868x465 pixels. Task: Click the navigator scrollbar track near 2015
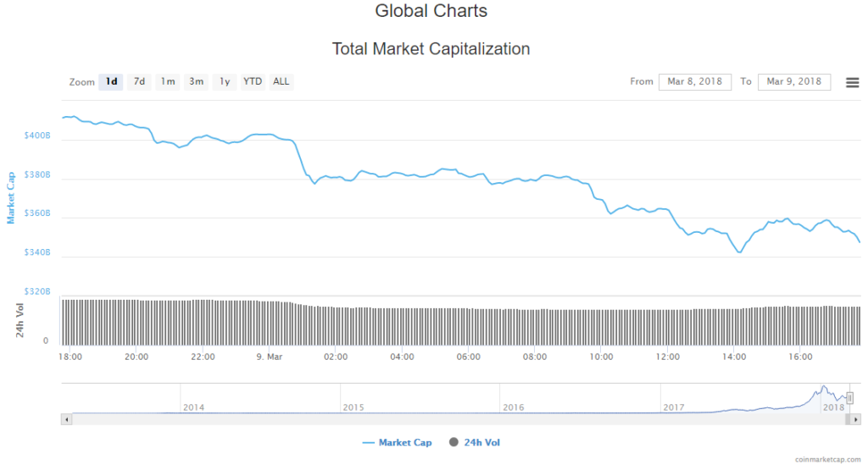pyautogui.click(x=353, y=418)
